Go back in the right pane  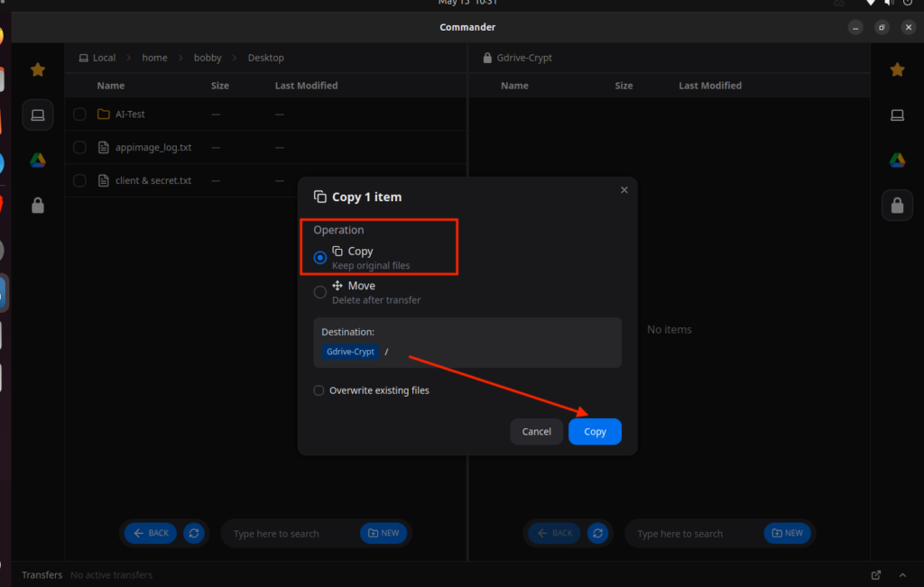tap(555, 533)
